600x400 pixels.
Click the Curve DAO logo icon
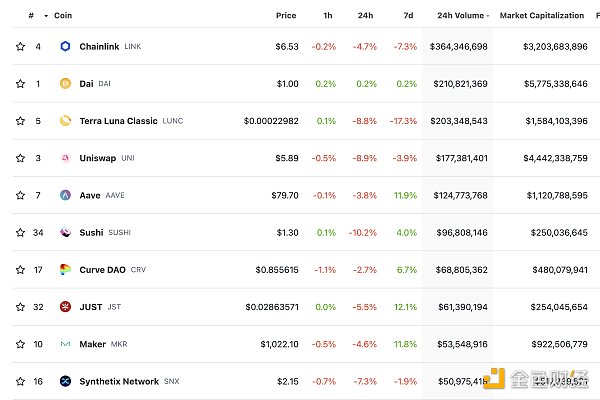pos(66,270)
